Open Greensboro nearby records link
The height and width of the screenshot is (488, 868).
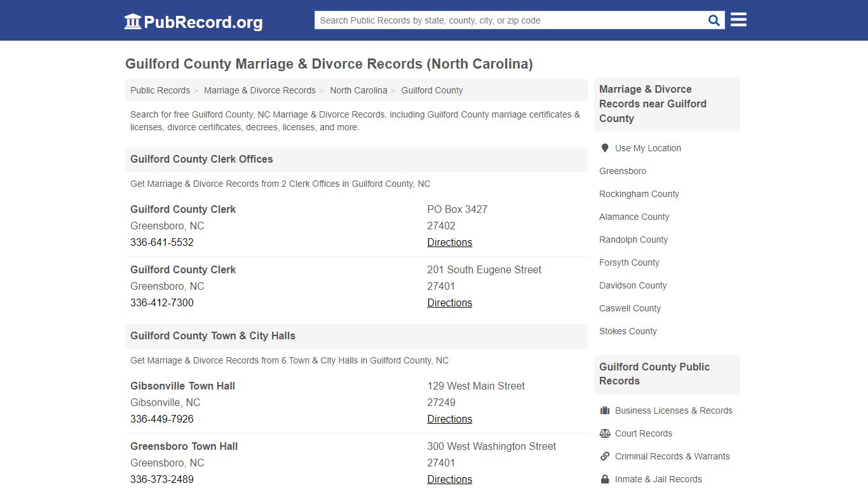tap(623, 171)
